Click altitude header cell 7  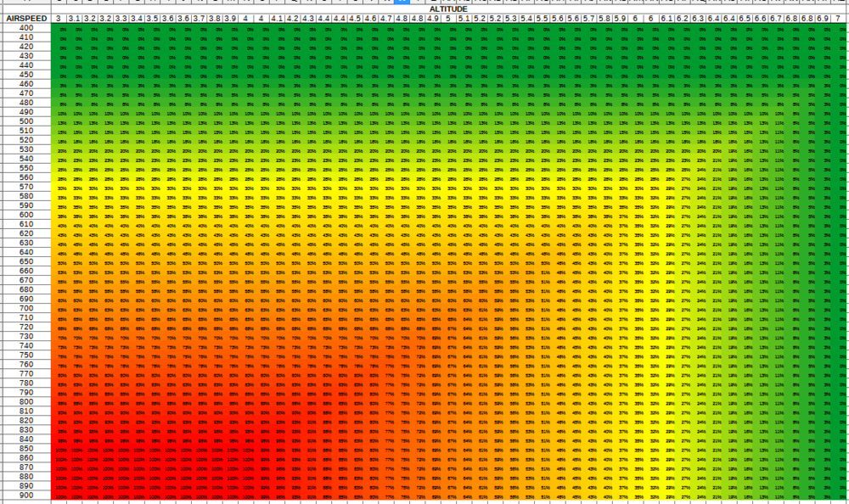tap(839, 19)
